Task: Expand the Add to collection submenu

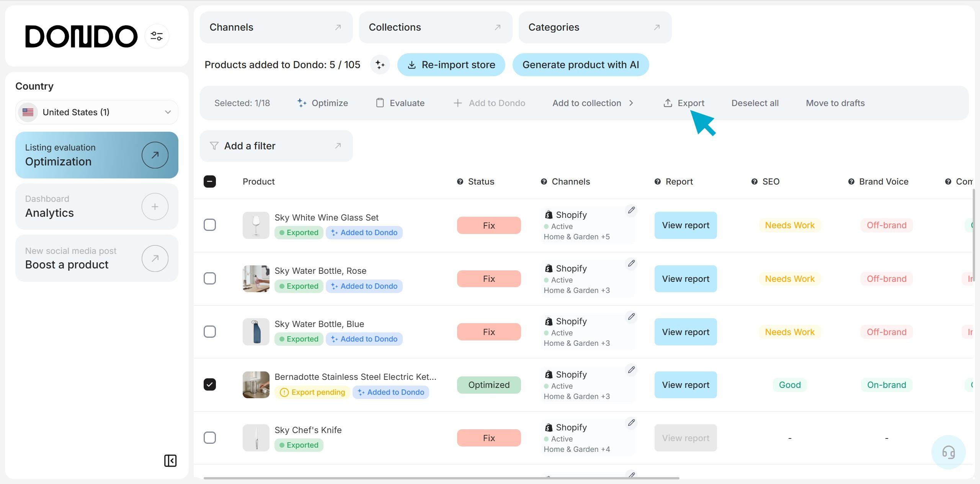Action: click(593, 103)
